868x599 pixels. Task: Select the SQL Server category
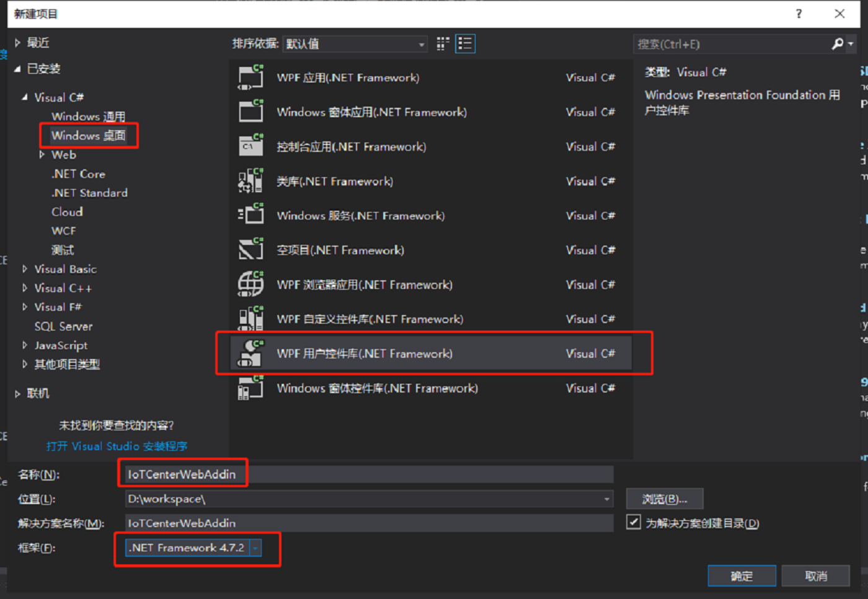tap(63, 326)
